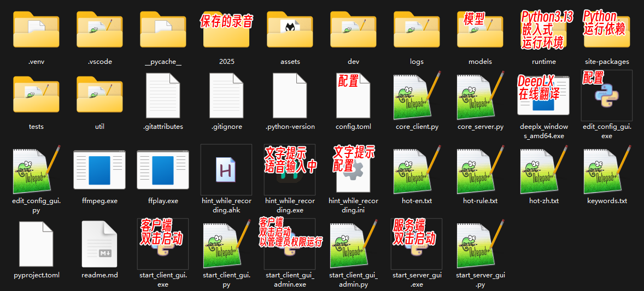Select the hint_while_recording.ini gear icon
Image resolution: width=644 pixels, height=291 pixels.
[353, 169]
